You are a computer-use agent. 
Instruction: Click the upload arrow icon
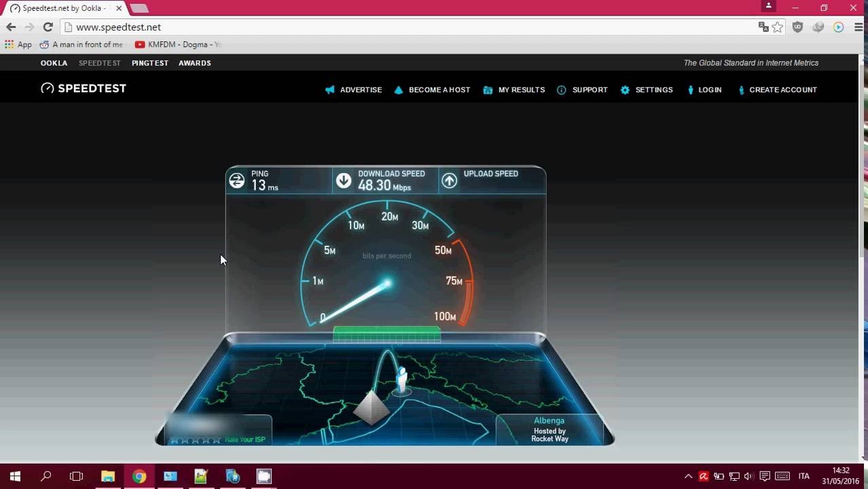tap(449, 180)
